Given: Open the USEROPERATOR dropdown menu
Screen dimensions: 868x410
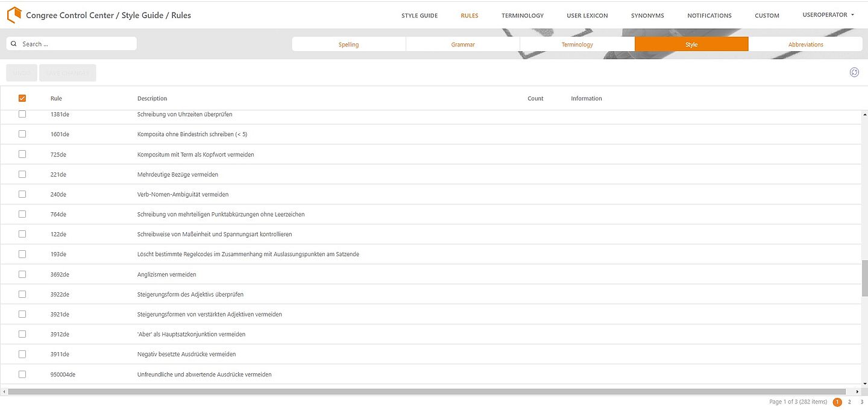Looking at the screenshot, I should click(828, 15).
